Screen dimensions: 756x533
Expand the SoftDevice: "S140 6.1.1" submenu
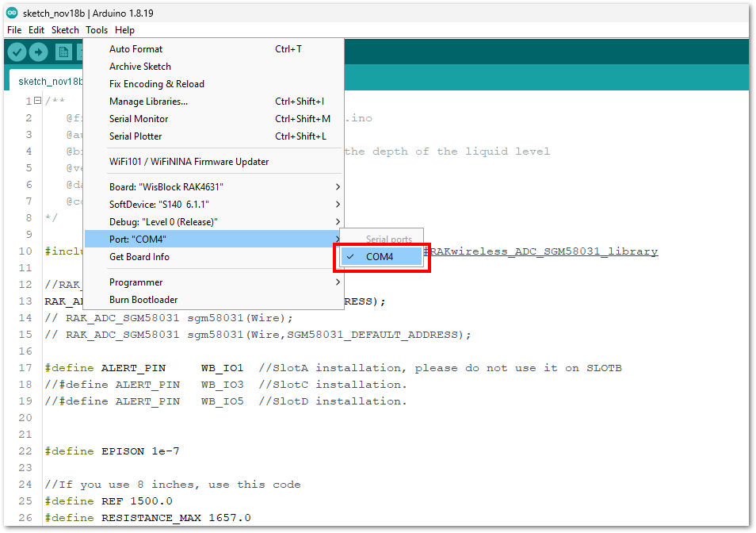tap(213, 205)
